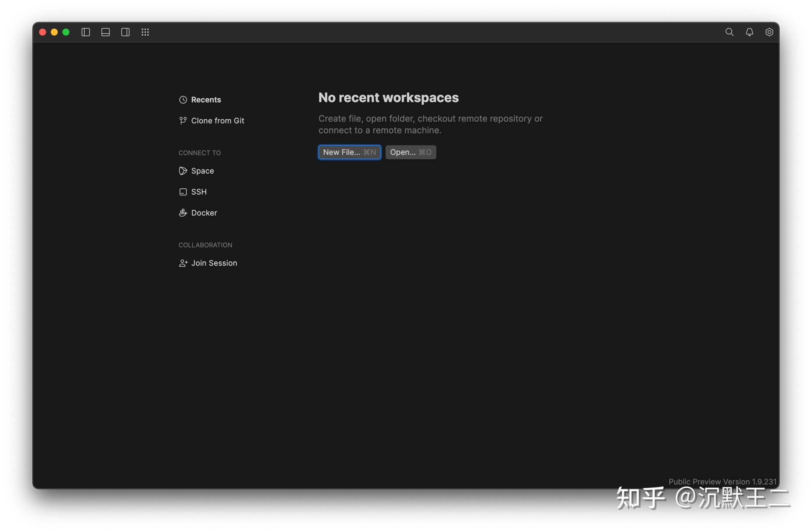The width and height of the screenshot is (812, 532).
Task: Close the window with the red button
Action: tap(43, 32)
